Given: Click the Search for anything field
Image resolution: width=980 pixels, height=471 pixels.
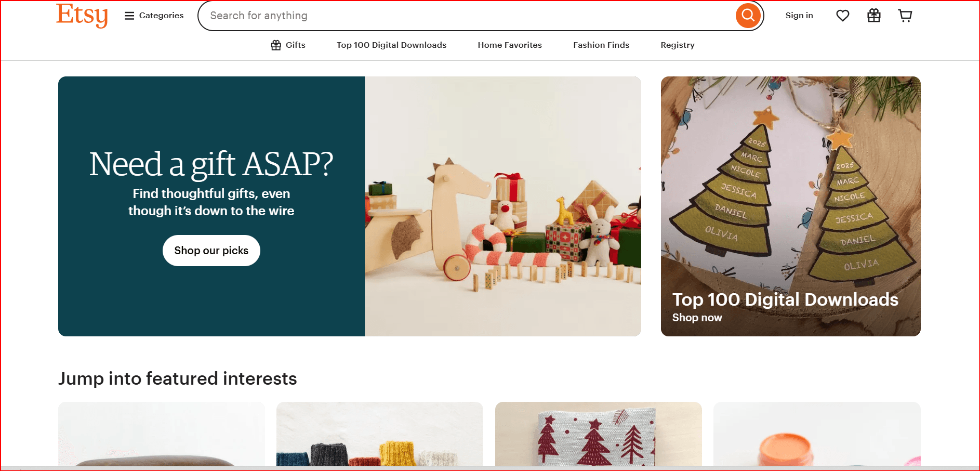Looking at the screenshot, I should (468, 16).
